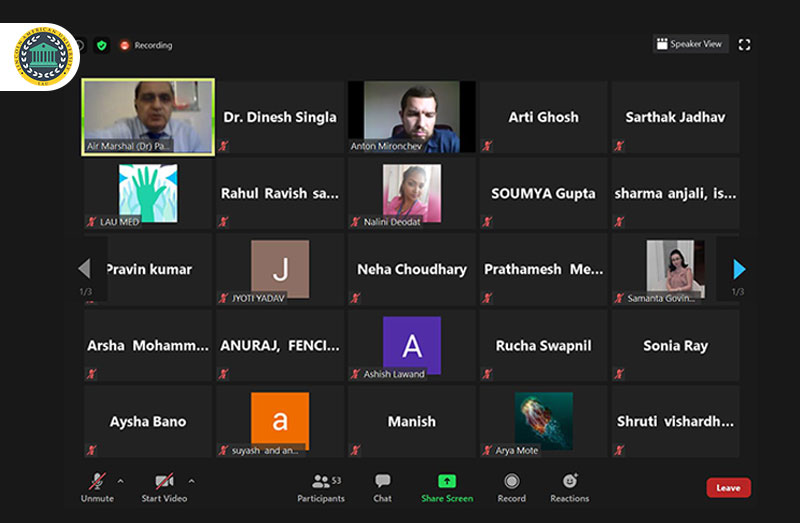The height and width of the screenshot is (523, 800).
Task: Open the Participants panel
Action: click(321, 488)
